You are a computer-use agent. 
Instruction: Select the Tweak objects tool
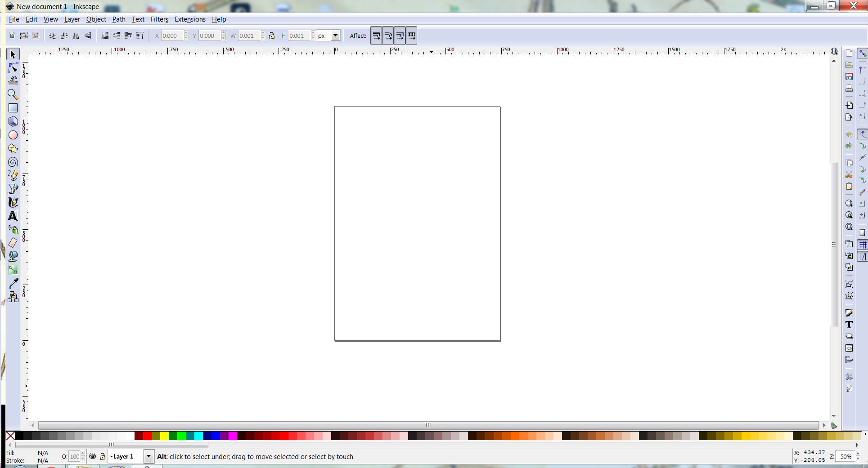pyautogui.click(x=13, y=81)
